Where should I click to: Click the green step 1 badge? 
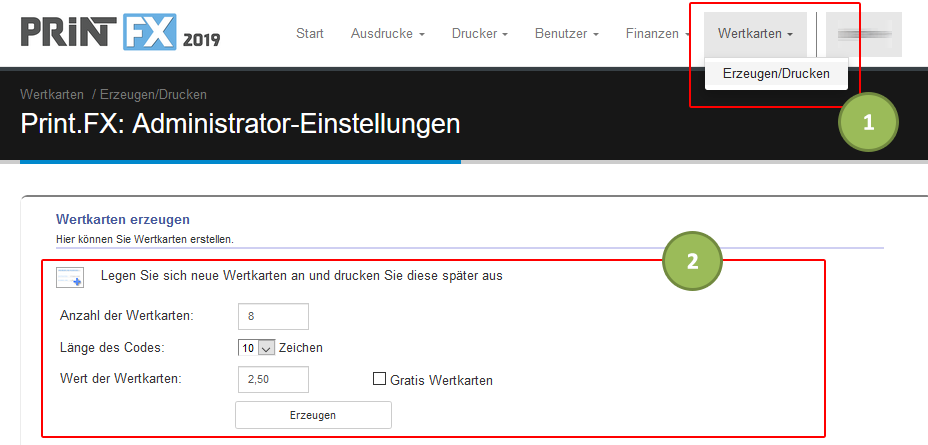[868, 124]
